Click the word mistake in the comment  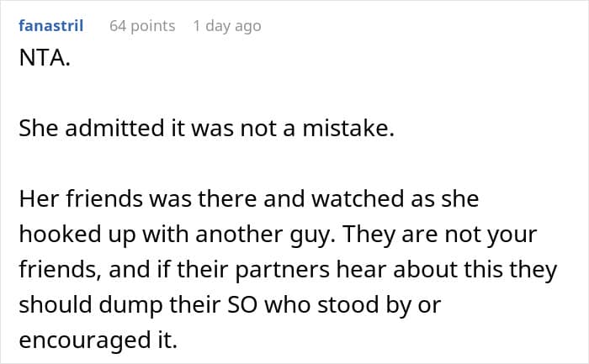click(x=348, y=128)
